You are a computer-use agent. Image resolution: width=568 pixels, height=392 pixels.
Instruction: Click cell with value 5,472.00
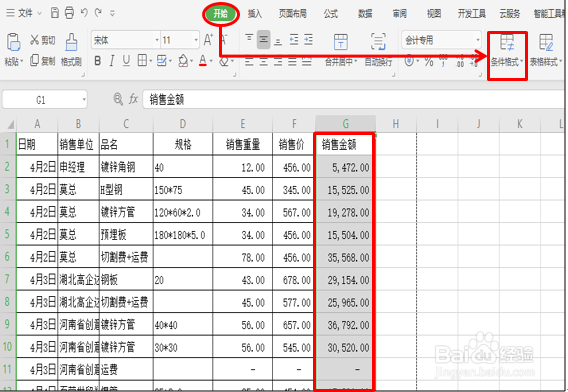tap(345, 167)
